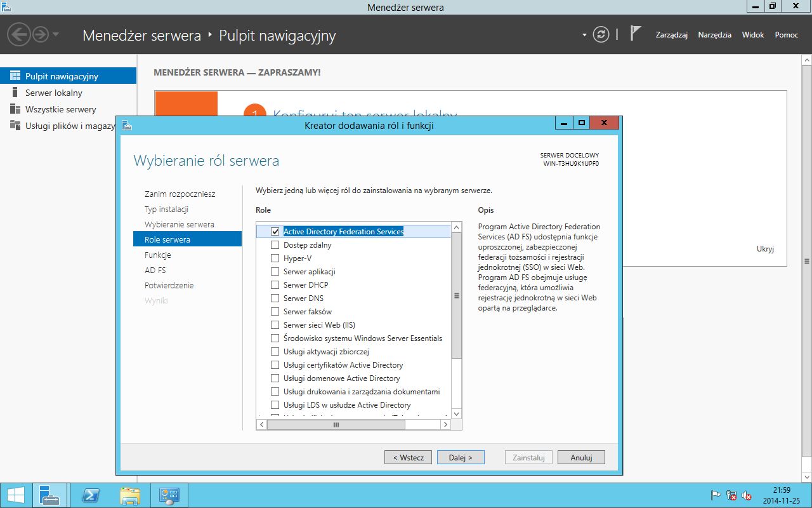This screenshot has width=812, height=508.
Task: Select Serwer lokalny in the sidebar
Action: 68,93
